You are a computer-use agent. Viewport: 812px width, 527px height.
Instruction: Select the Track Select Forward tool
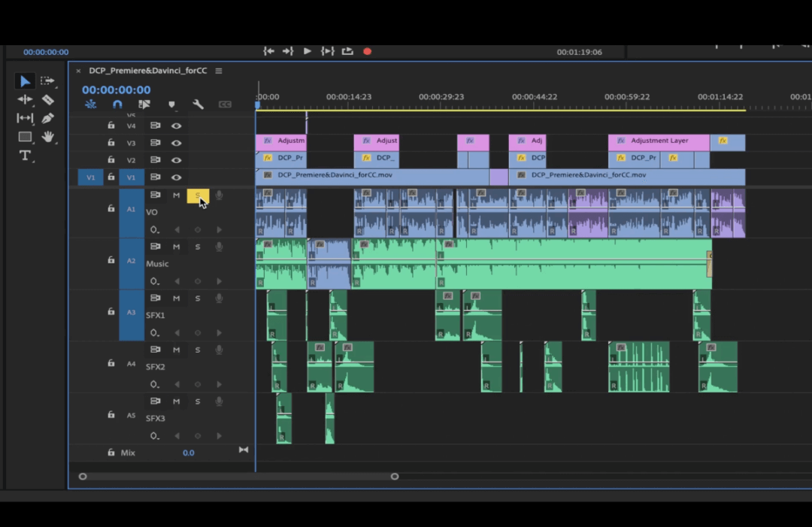click(48, 80)
